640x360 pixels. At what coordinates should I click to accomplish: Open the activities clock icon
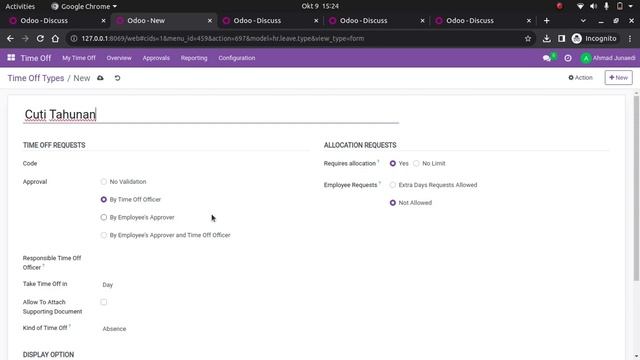click(x=568, y=58)
